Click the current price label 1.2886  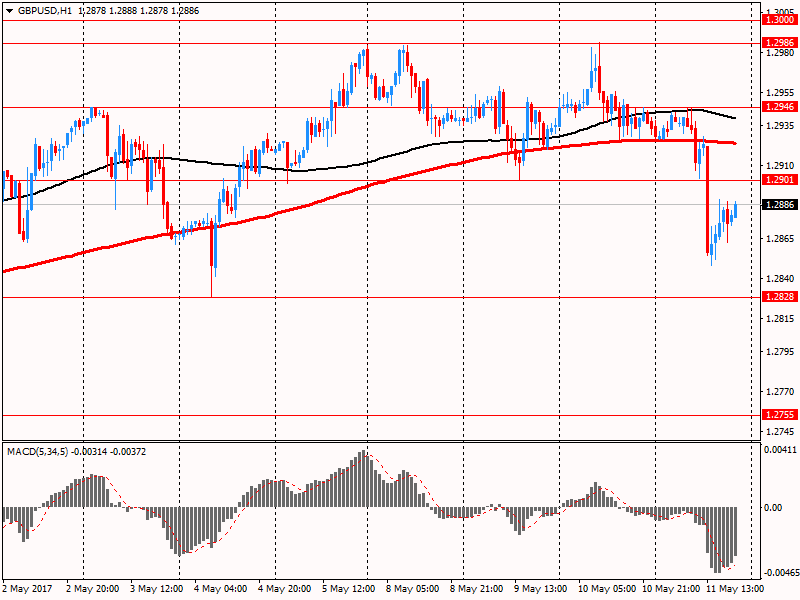(x=781, y=205)
